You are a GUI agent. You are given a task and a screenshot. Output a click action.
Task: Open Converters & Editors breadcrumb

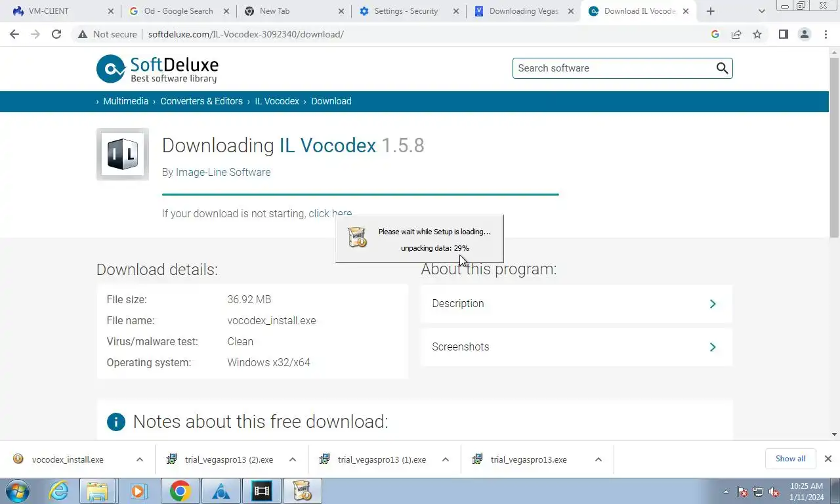point(201,101)
